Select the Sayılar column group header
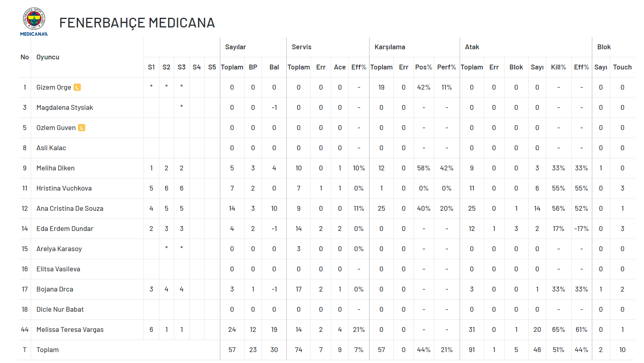Viewport: 644px width, 363px height. (x=235, y=47)
